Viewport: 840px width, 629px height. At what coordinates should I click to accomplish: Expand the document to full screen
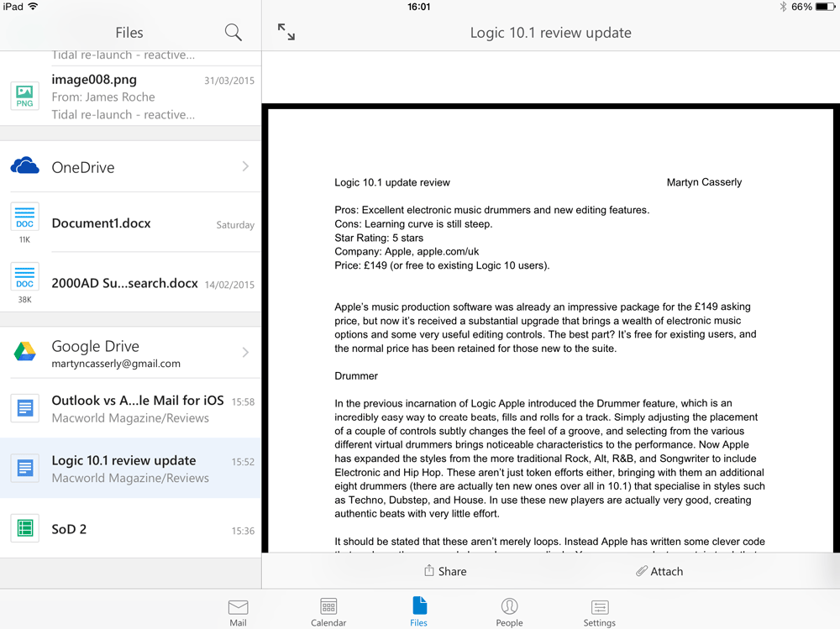coord(286,32)
